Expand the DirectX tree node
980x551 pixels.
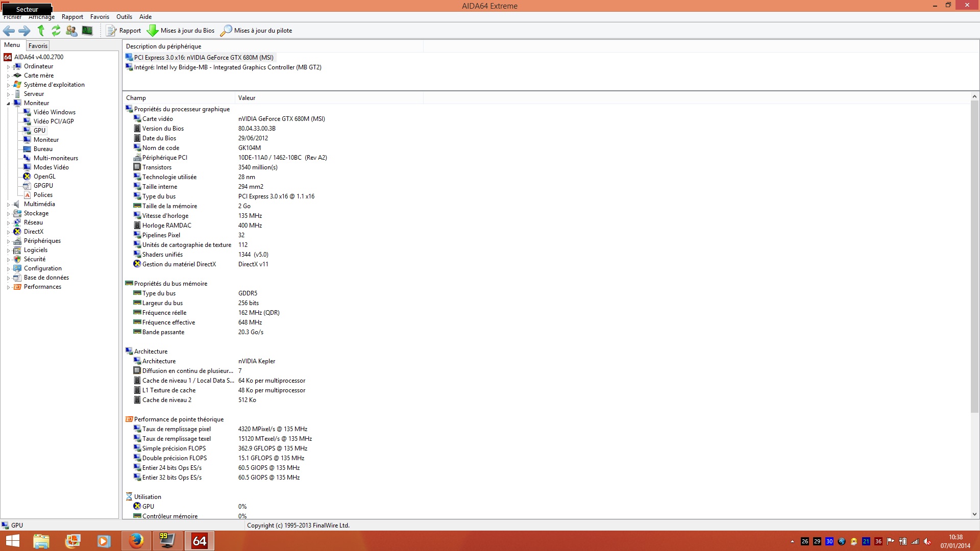[x=8, y=232]
